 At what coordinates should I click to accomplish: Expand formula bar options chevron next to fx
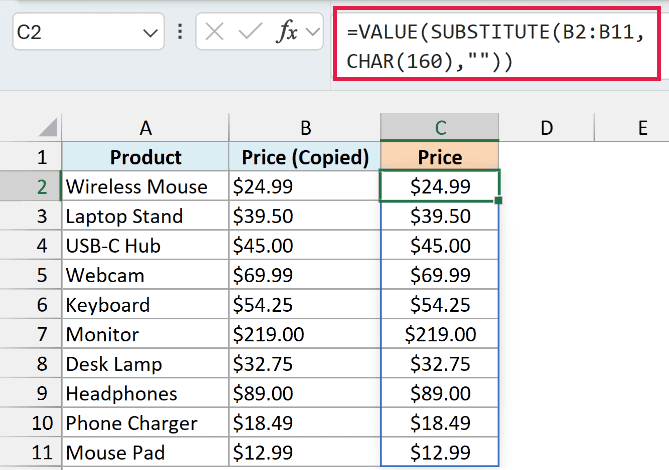click(313, 32)
